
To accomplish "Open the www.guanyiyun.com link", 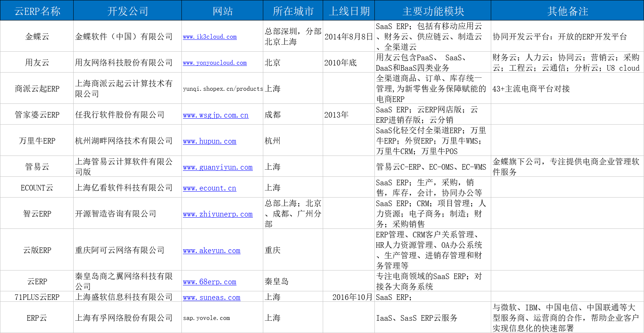I will coord(218,167).
